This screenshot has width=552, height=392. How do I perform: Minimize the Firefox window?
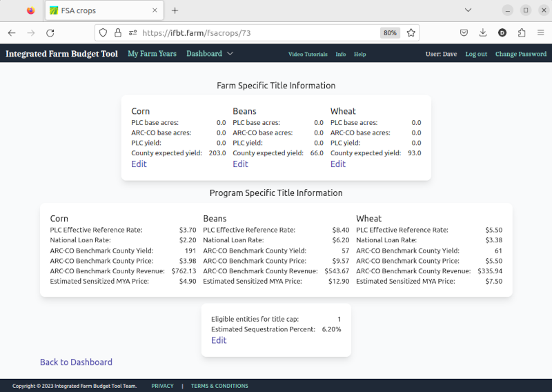(508, 10)
